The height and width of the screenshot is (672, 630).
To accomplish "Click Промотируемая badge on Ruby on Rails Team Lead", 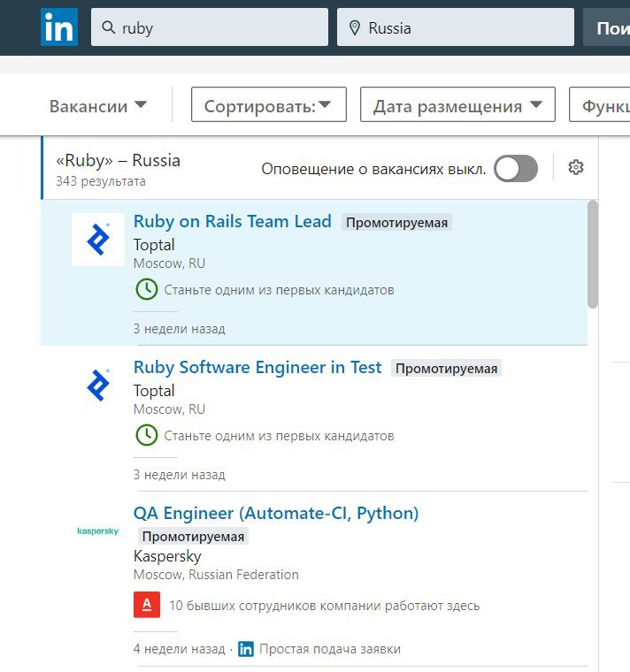I will [x=396, y=223].
